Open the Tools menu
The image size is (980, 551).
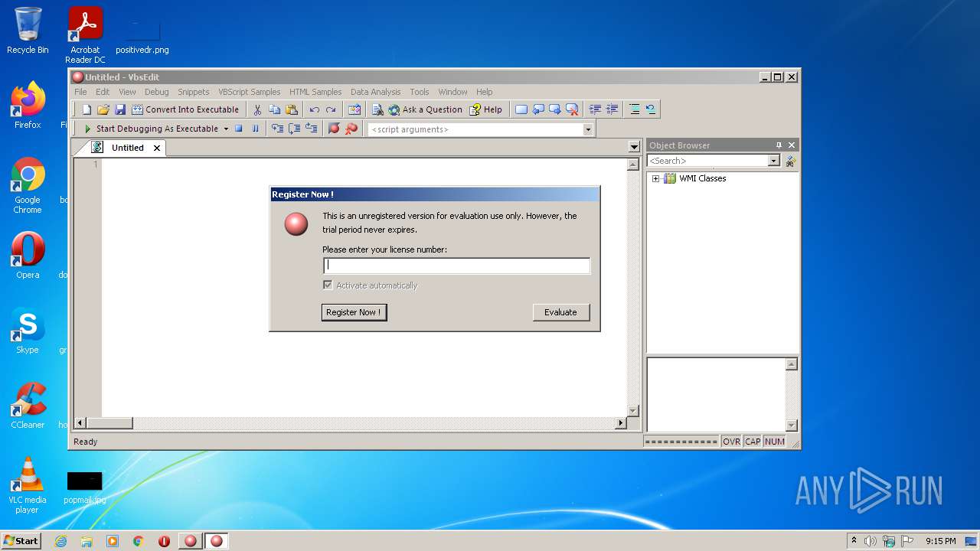click(x=420, y=92)
